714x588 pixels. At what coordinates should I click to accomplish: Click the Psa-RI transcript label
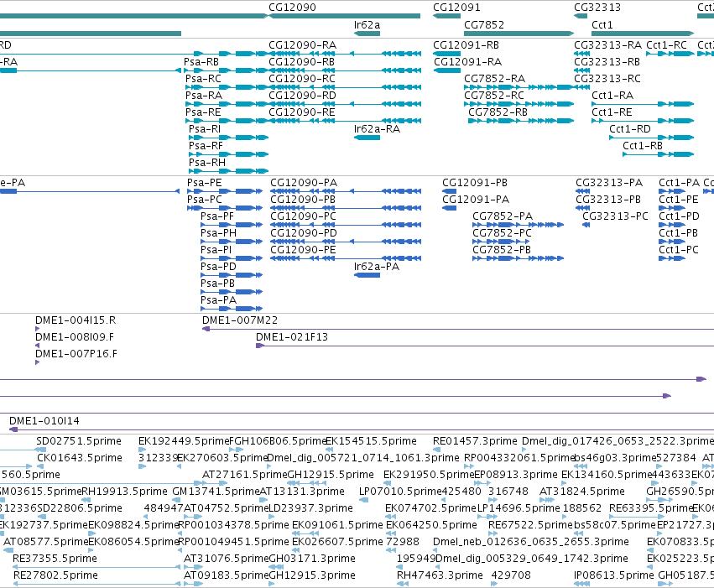pos(205,129)
